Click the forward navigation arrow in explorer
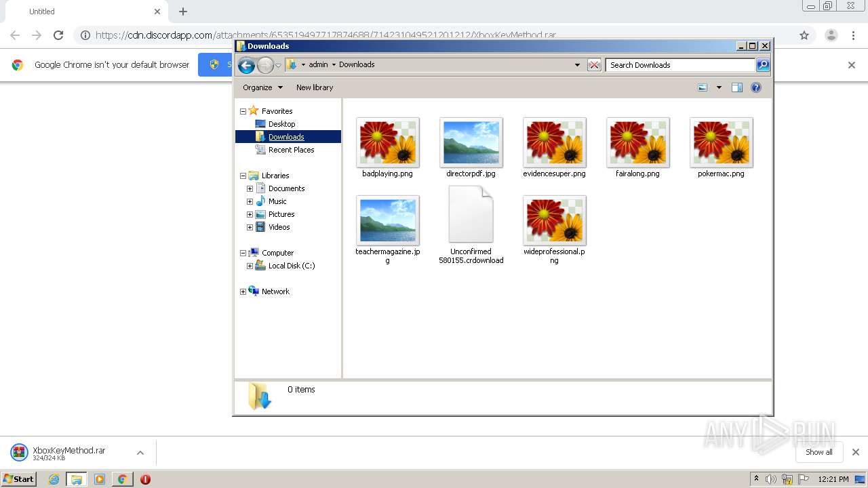 coord(265,65)
